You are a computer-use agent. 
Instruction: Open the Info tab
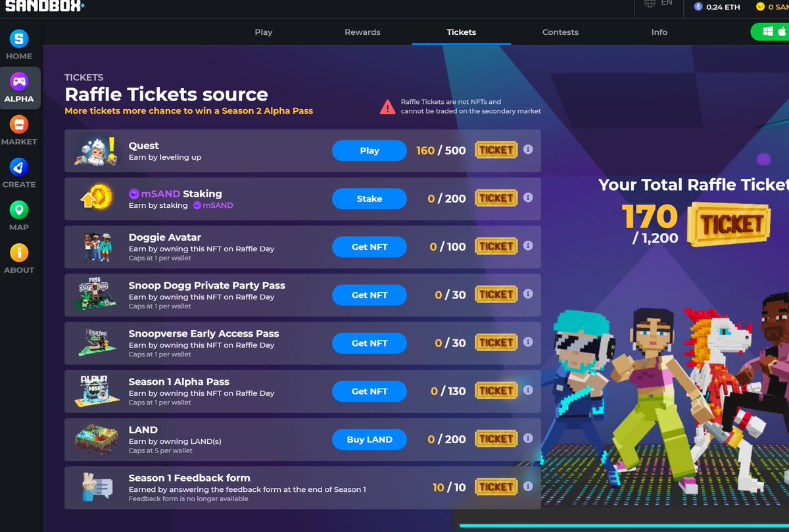(x=659, y=32)
